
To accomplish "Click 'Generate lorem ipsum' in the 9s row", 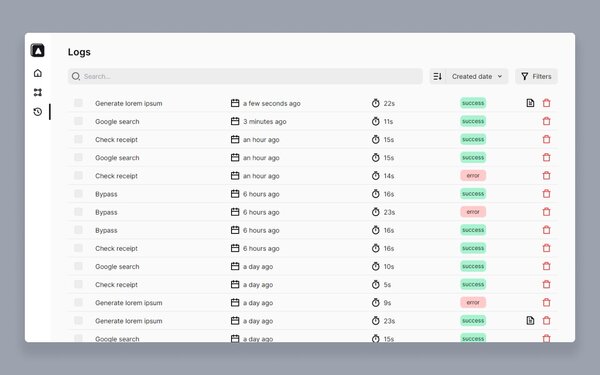I will 129,303.
